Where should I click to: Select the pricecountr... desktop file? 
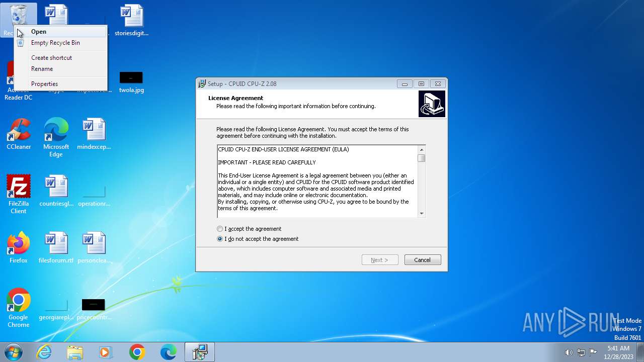tap(94, 310)
